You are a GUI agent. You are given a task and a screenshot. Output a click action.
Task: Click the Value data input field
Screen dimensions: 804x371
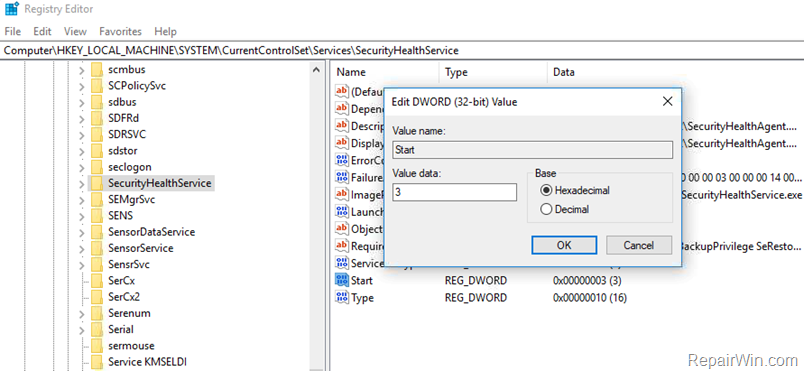click(455, 192)
